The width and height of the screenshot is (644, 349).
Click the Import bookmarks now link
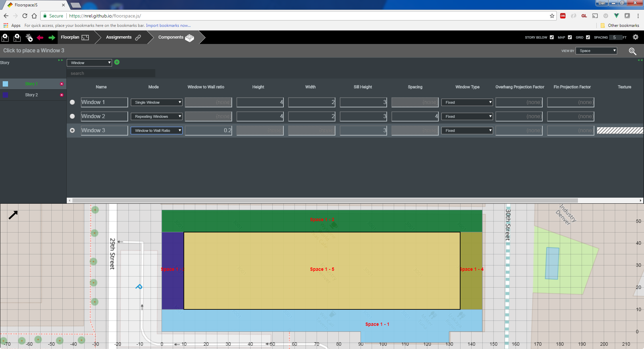point(168,26)
